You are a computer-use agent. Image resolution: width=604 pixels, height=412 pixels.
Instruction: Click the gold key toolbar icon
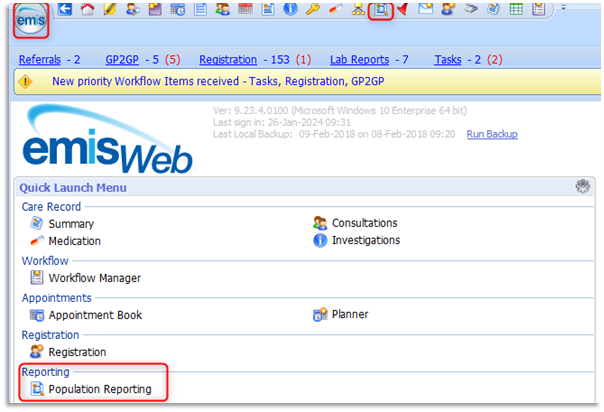pyautogui.click(x=313, y=9)
